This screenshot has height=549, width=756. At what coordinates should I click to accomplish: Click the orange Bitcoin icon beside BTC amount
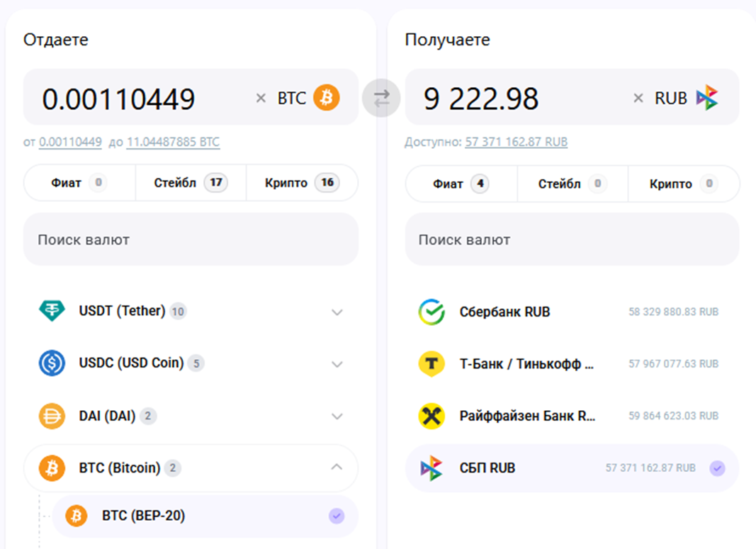point(327,98)
